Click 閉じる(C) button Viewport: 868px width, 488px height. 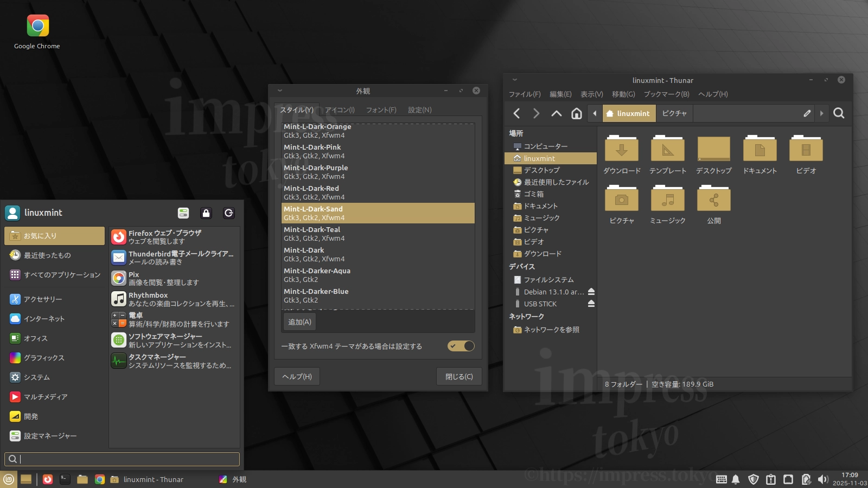(x=459, y=376)
